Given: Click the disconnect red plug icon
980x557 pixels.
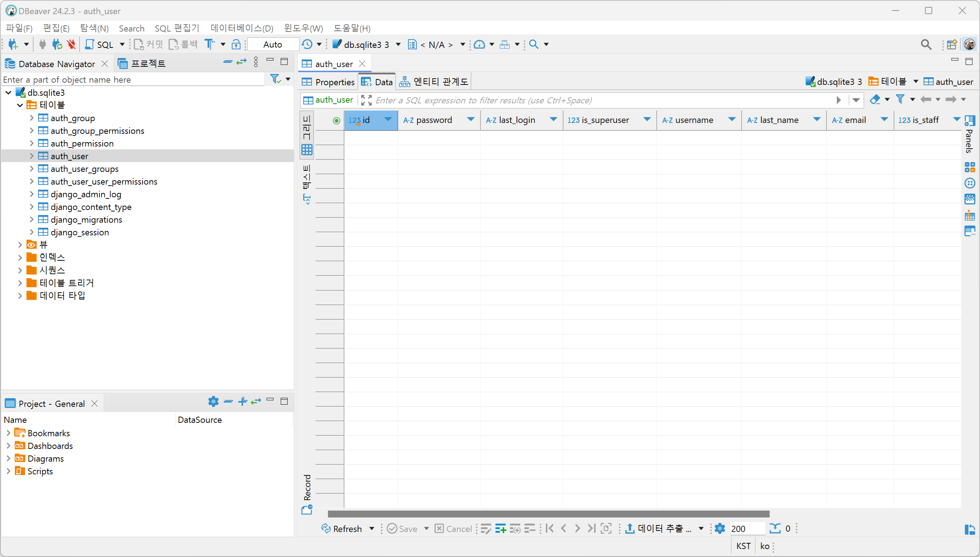Looking at the screenshot, I should pyautogui.click(x=71, y=44).
